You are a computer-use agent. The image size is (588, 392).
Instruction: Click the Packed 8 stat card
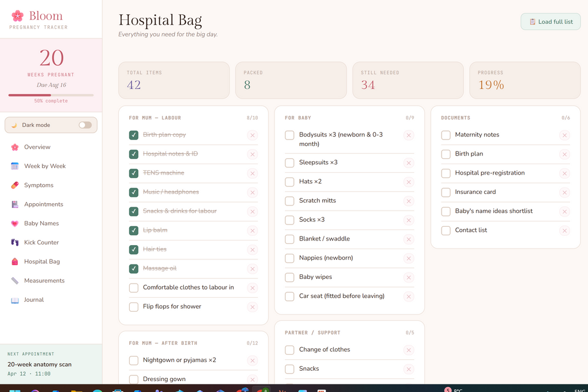291,80
